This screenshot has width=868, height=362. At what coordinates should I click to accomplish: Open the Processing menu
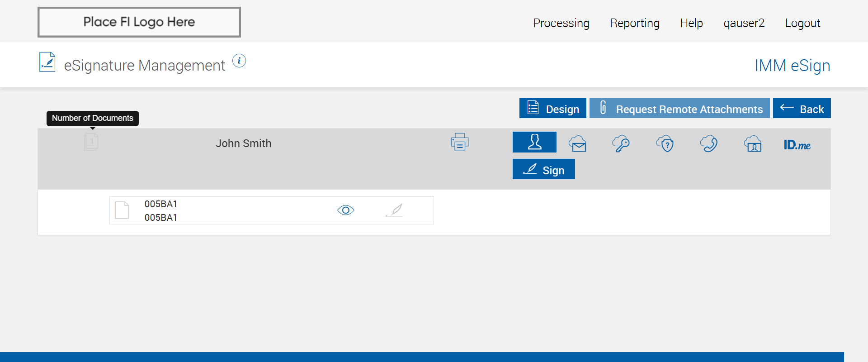coord(561,23)
